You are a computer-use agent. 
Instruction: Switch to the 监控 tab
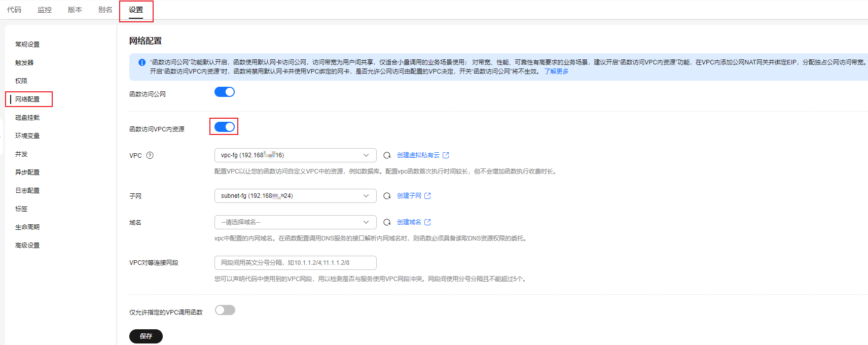point(45,10)
